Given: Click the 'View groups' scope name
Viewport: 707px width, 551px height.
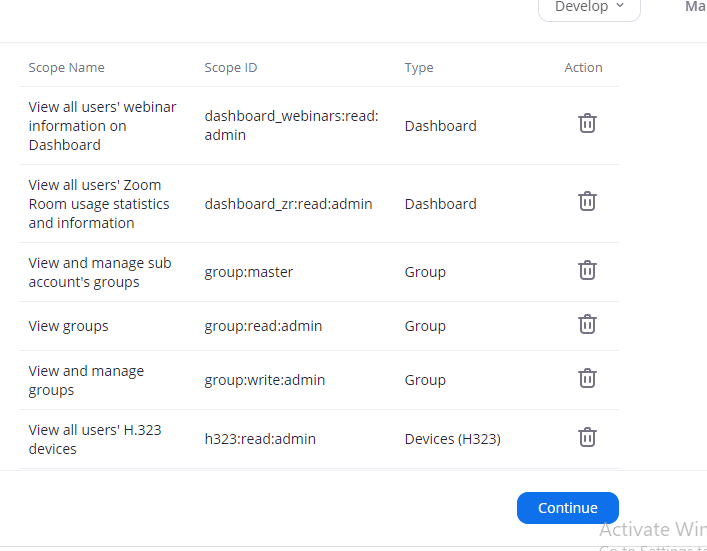Looking at the screenshot, I should pyautogui.click(x=68, y=326).
